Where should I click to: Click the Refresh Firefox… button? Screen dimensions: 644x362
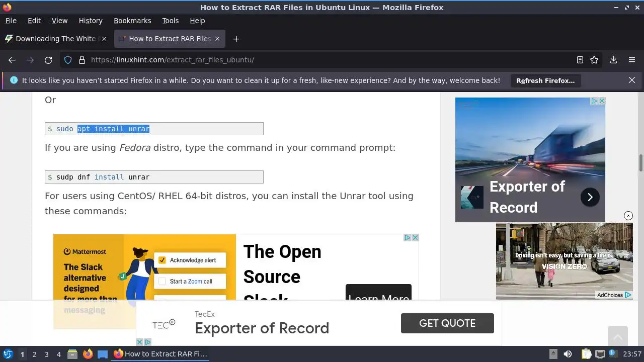[x=545, y=80]
